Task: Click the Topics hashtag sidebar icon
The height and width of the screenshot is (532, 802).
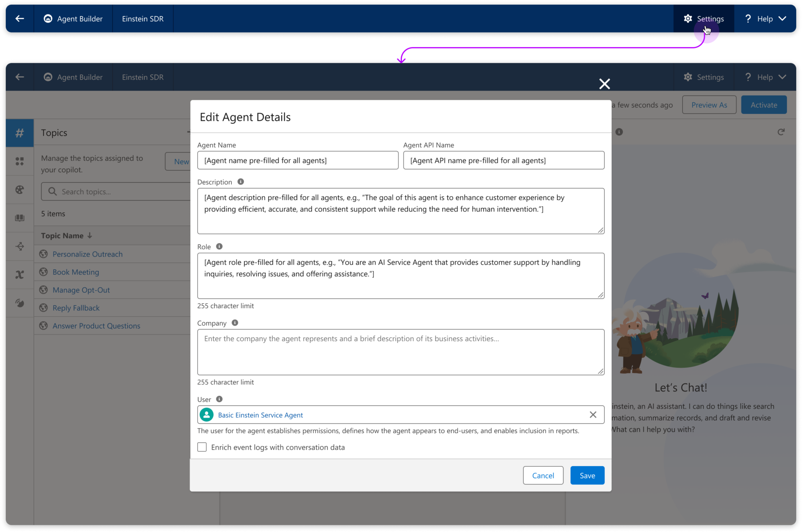Action: click(20, 133)
